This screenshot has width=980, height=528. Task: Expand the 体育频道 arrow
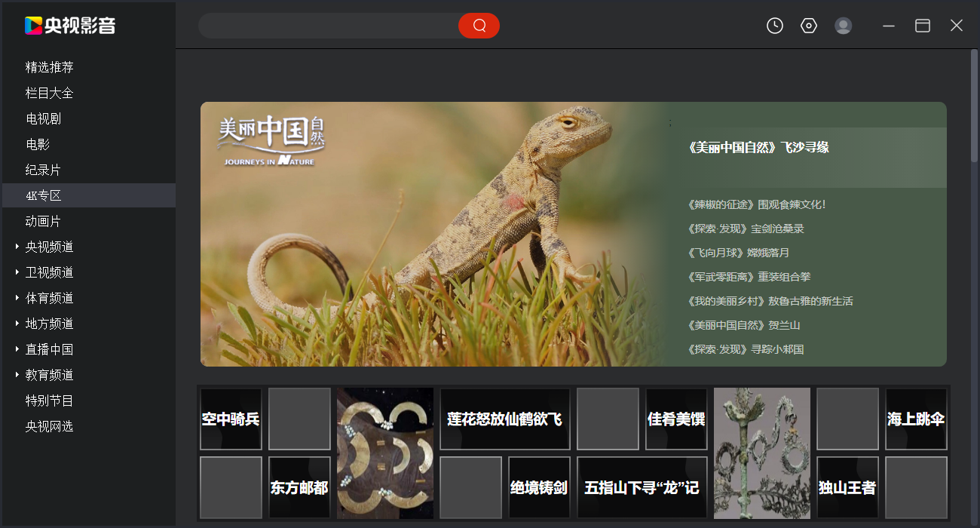click(17, 298)
